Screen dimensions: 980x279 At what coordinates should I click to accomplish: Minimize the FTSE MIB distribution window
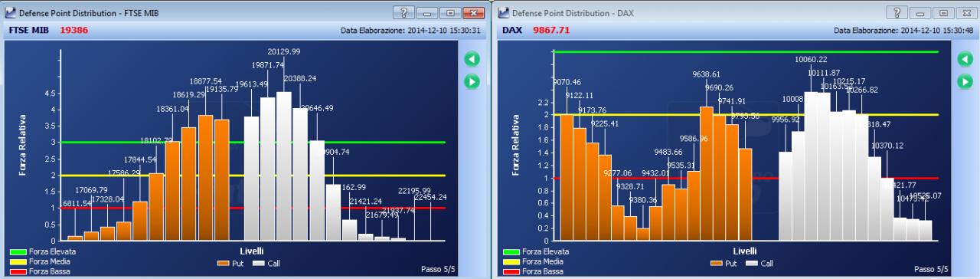point(426,13)
